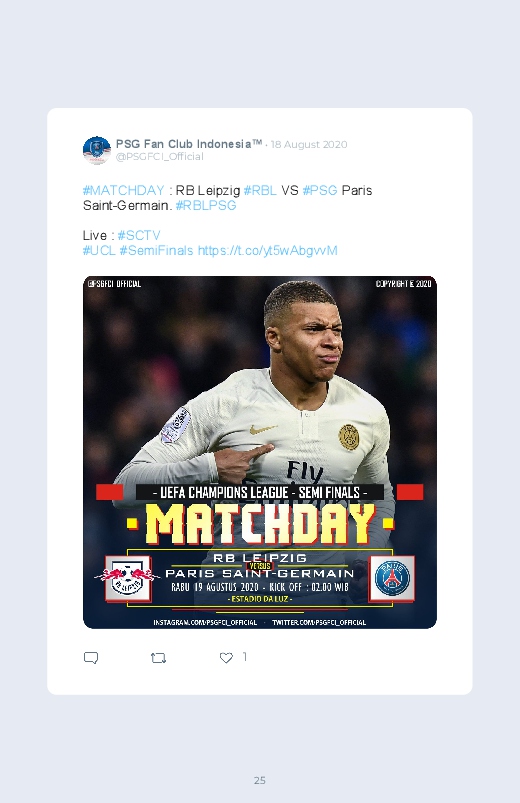Viewport: 520px width, 803px height.
Task: Open the #UCL hashtag
Action: click(99, 250)
